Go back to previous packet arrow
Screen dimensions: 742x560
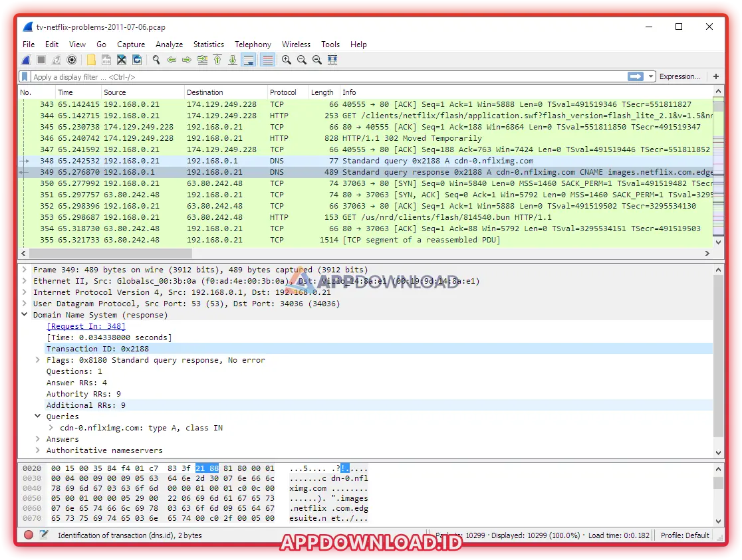[172, 60]
